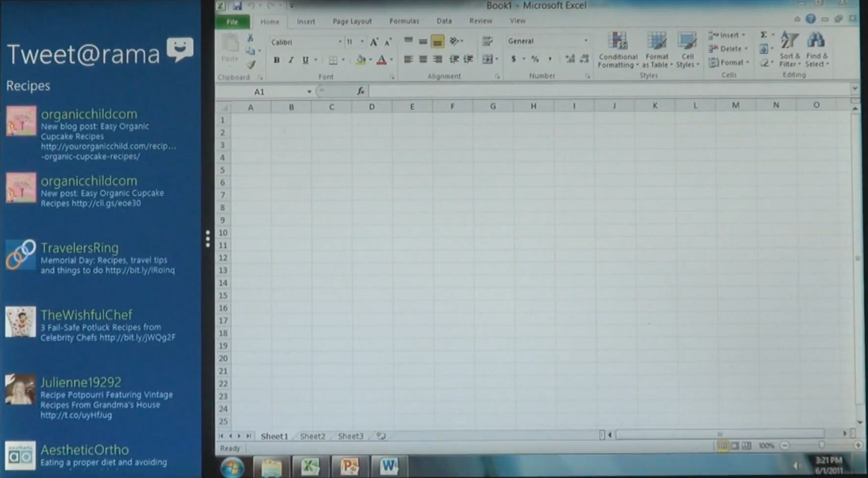The width and height of the screenshot is (868, 478).
Task: Open Cell Styles gallery
Action: [686, 52]
